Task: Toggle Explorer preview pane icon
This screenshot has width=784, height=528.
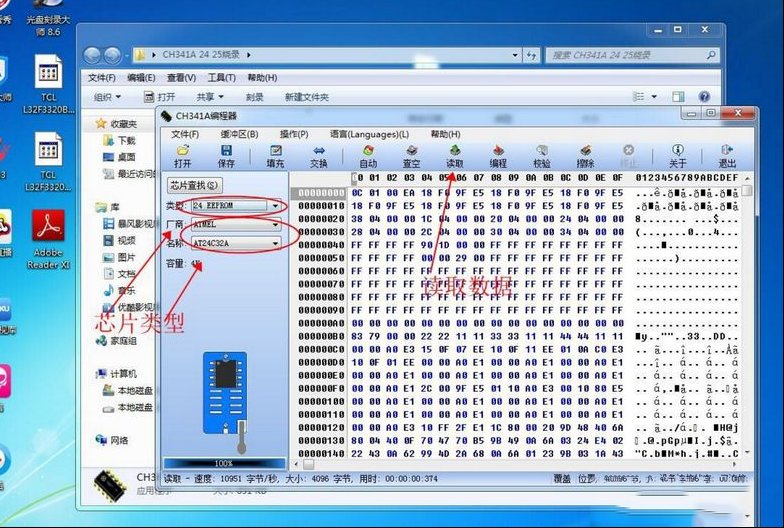Action: pos(678,96)
